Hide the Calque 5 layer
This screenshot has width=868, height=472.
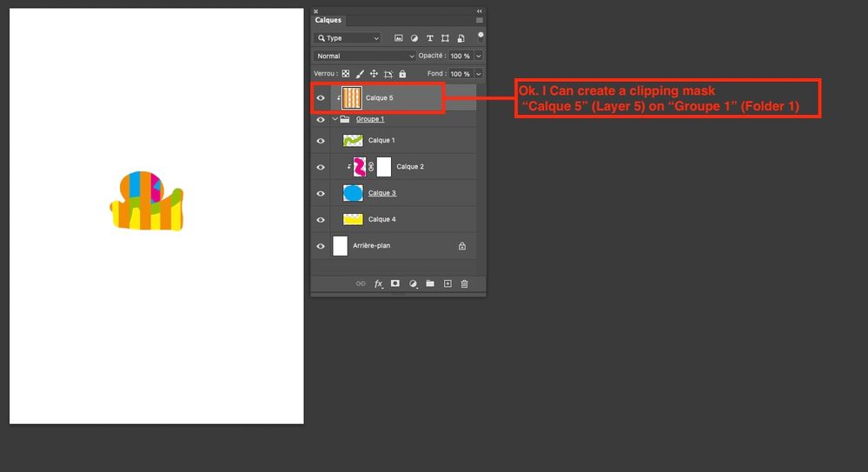[321, 98]
